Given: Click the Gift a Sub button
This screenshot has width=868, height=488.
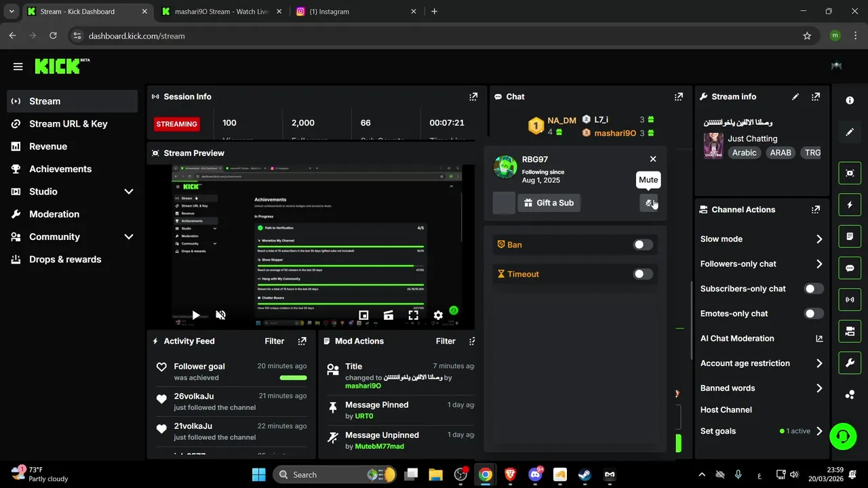Looking at the screenshot, I should coord(549,203).
